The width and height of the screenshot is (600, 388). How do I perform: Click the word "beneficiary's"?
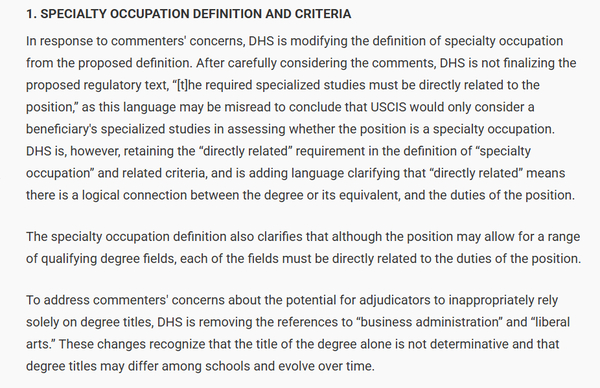pos(62,129)
